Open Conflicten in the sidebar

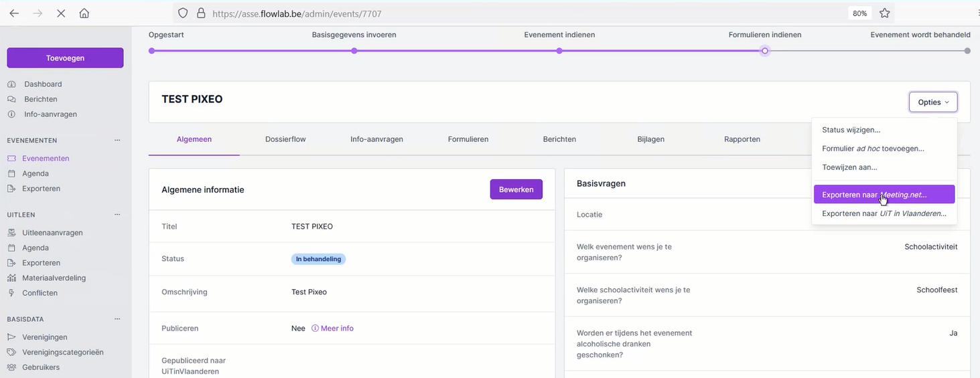pos(40,293)
